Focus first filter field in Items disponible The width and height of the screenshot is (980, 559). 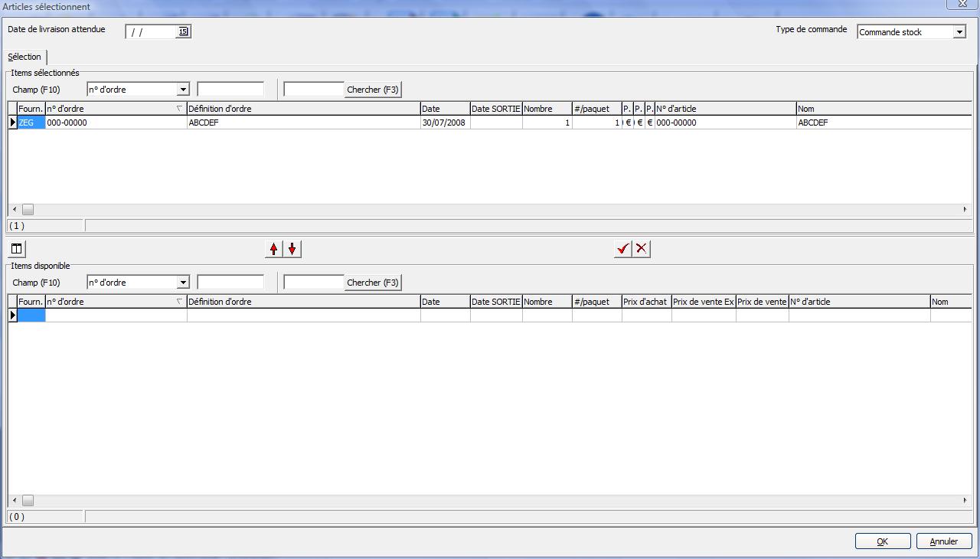tap(230, 283)
